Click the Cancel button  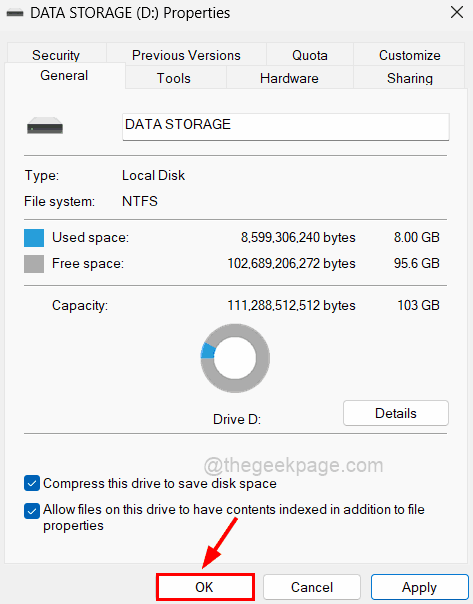tap(312, 587)
